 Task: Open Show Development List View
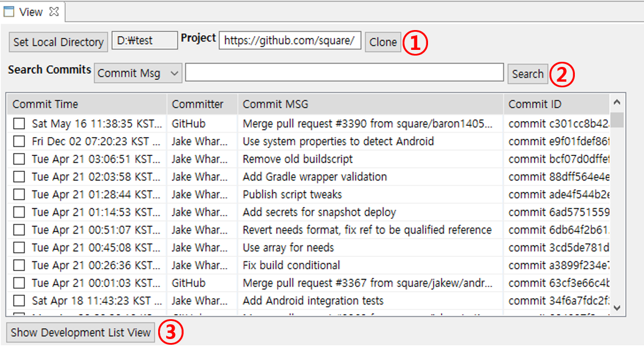80,332
